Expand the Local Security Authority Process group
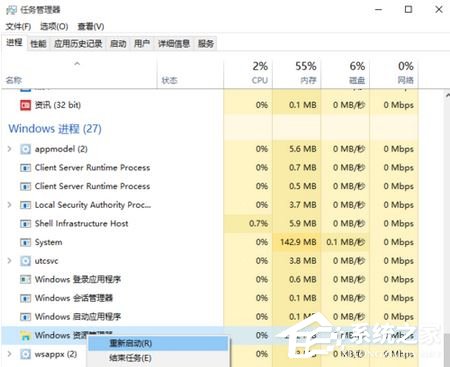Viewport: 450px width, 367px height. click(10, 205)
